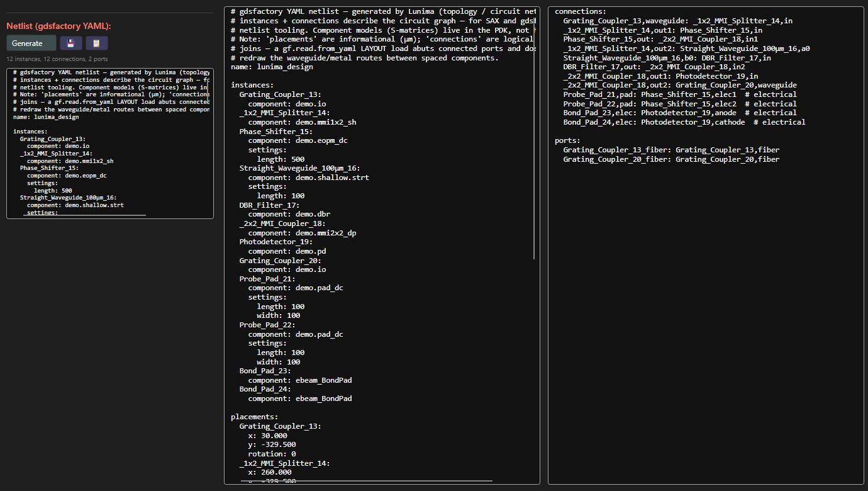Viewport: 868px width, 491px height.
Task: Click the "DBR_Filter_17:" instance line
Action: pos(269,205)
